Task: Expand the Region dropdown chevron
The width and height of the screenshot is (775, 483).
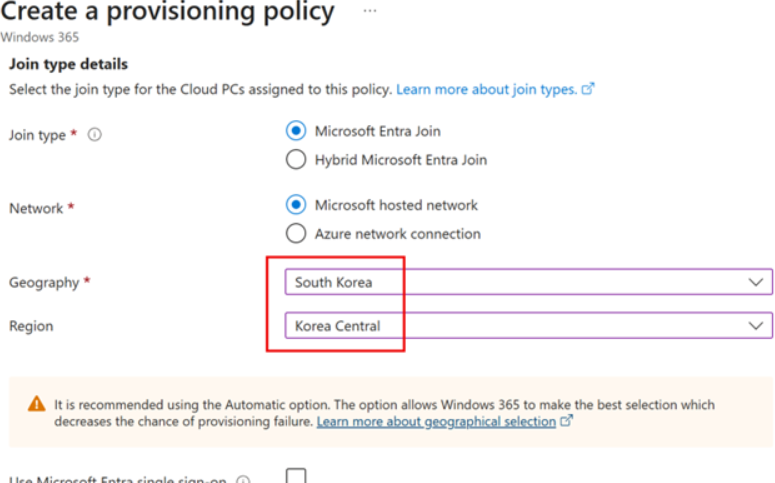Action: (755, 326)
